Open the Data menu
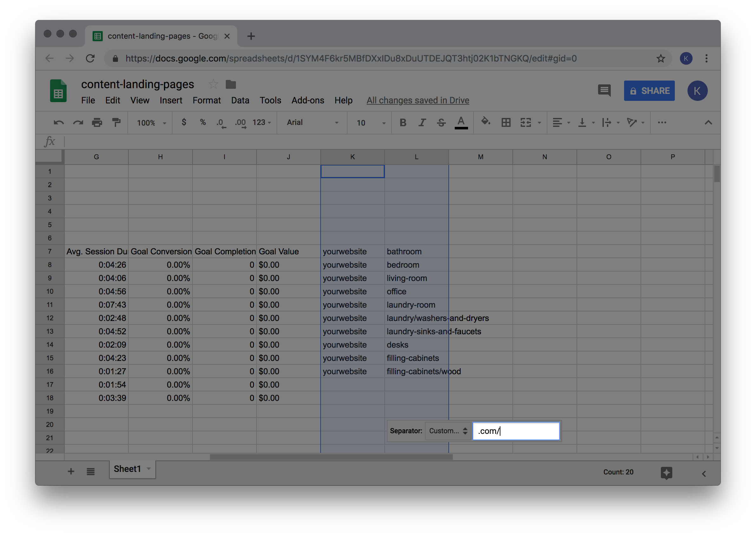 click(240, 100)
